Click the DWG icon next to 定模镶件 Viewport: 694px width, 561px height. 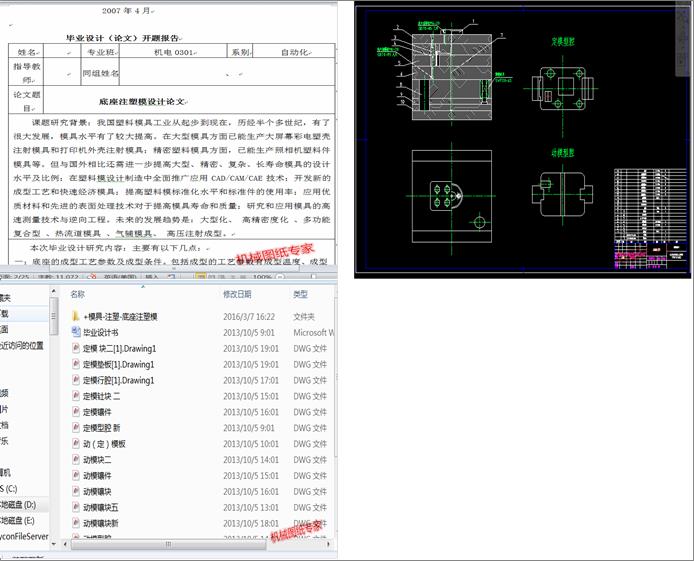point(76,412)
